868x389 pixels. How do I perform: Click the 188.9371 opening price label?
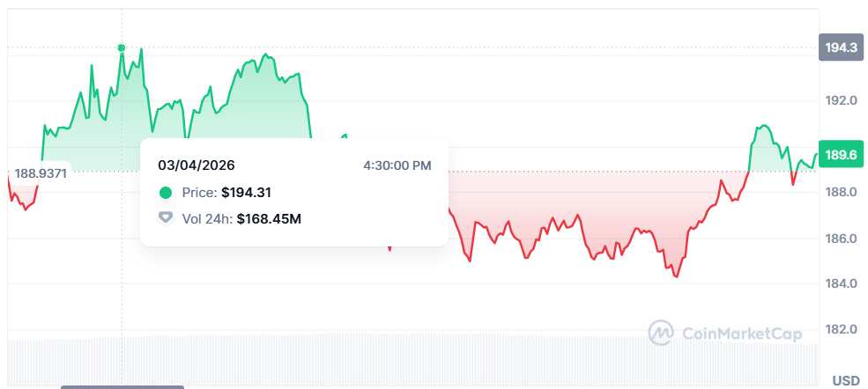coord(41,173)
